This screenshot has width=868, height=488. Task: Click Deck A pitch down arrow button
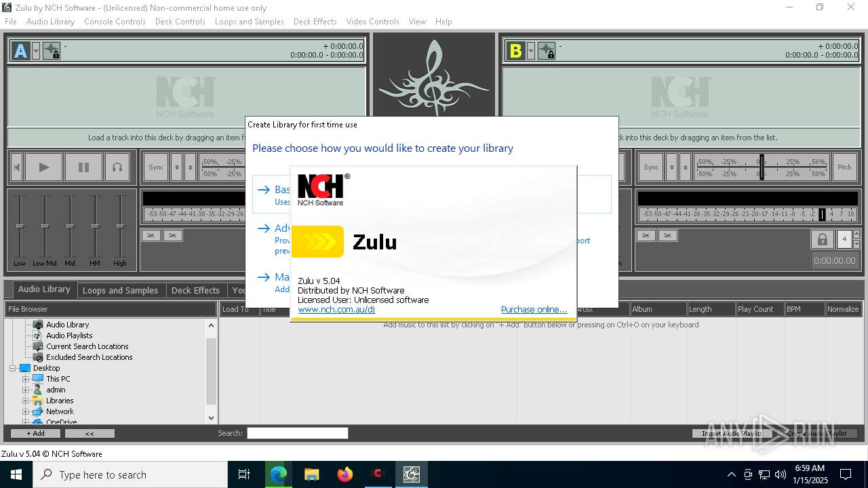tap(176, 167)
